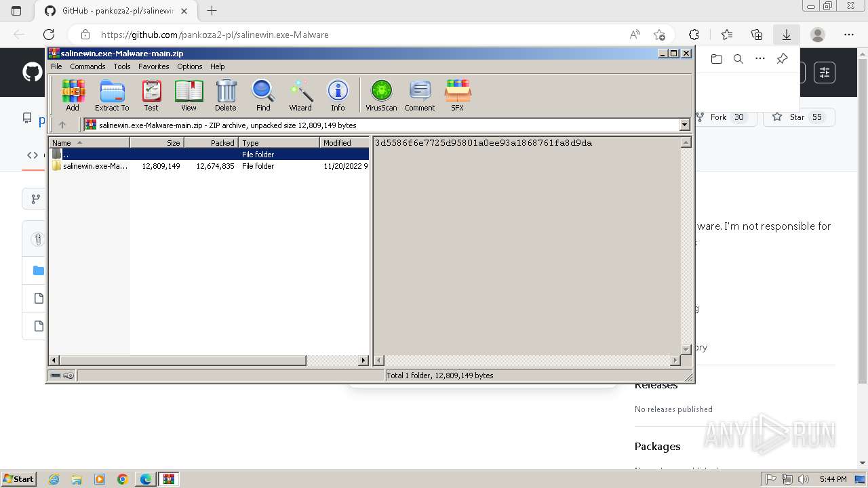868x488 pixels.
Task: Search downloads magnifier icon
Action: pyautogui.click(x=738, y=59)
